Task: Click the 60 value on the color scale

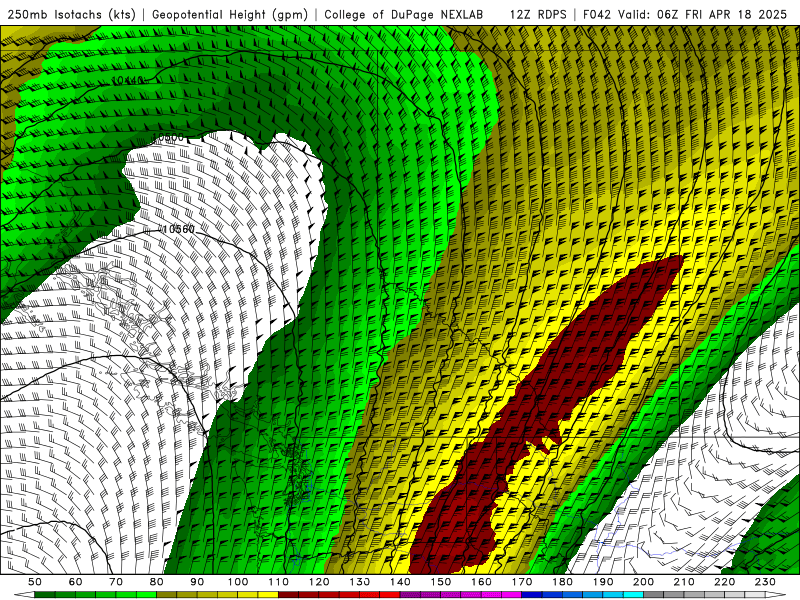Action: point(75,582)
